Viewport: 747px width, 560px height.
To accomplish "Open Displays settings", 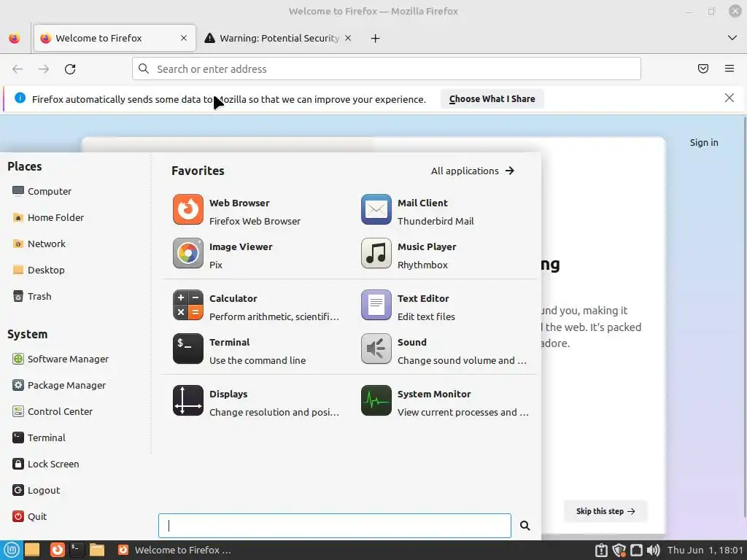I will (x=256, y=402).
